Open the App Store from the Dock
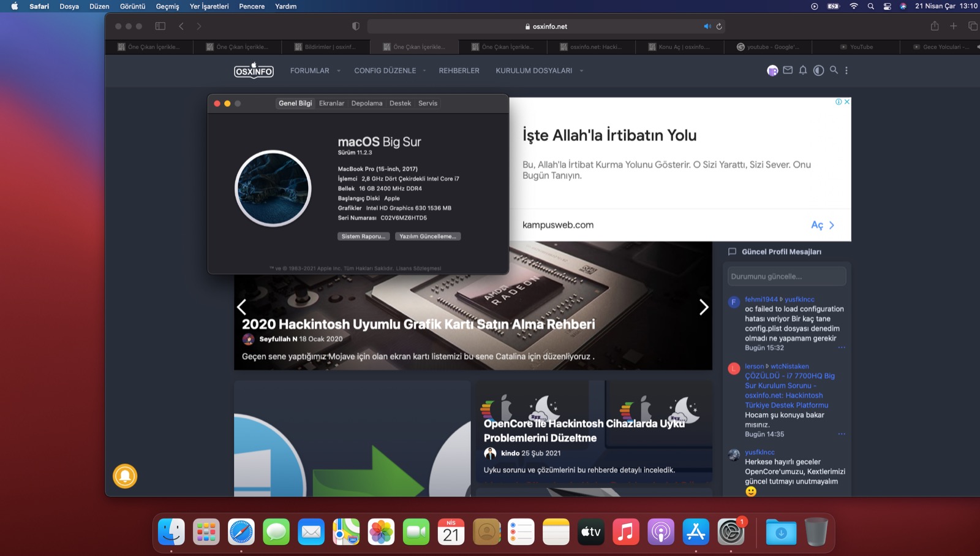Viewport: 980px width, 556px height. point(696,531)
